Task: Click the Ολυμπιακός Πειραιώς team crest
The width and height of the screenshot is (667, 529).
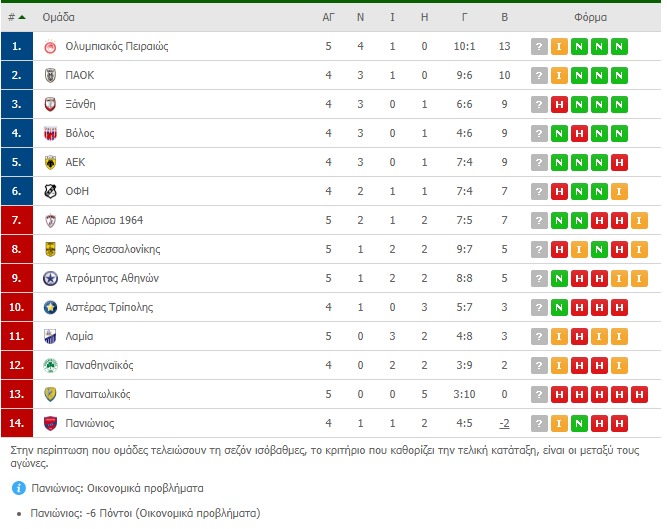Action: [x=50, y=47]
